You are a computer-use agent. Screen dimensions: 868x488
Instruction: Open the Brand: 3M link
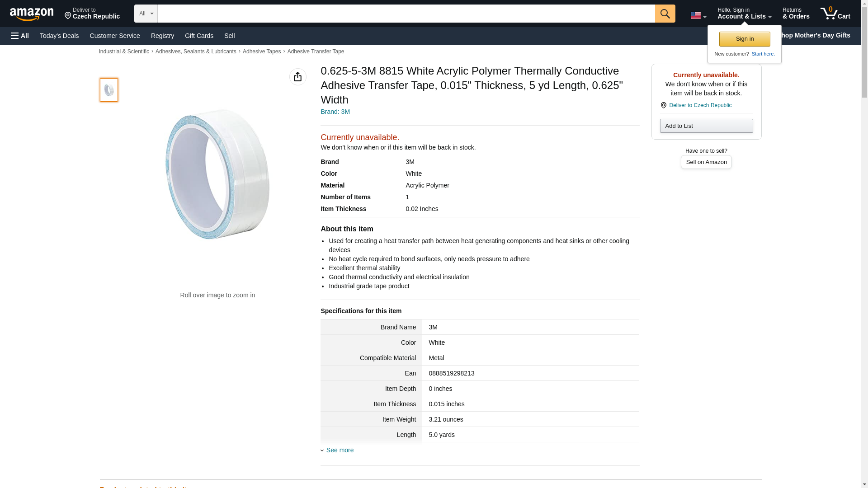(x=335, y=112)
